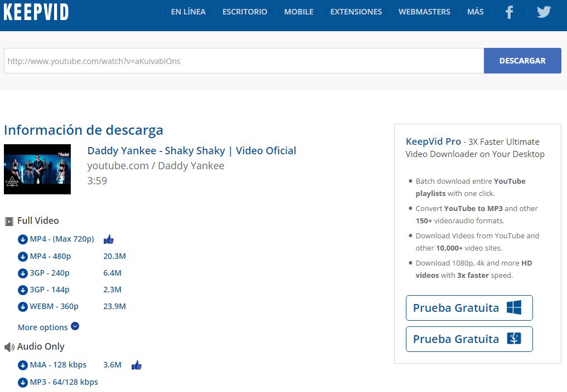The width and height of the screenshot is (567, 392).
Task: Click download arrow icon beside 3GP 144p
Action: pyautogui.click(x=23, y=290)
